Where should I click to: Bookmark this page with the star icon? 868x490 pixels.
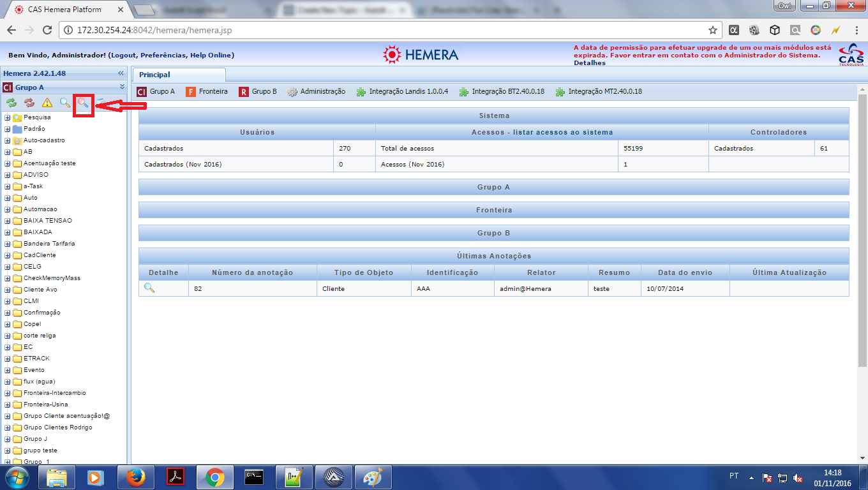pyautogui.click(x=713, y=30)
